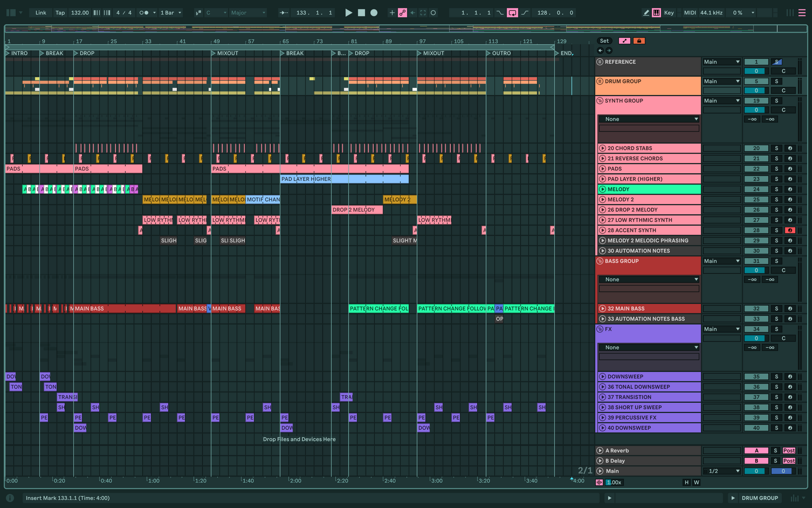Toggle the Scale Mode icon
The width and height of the screenshot is (812, 508).
(x=198, y=13)
